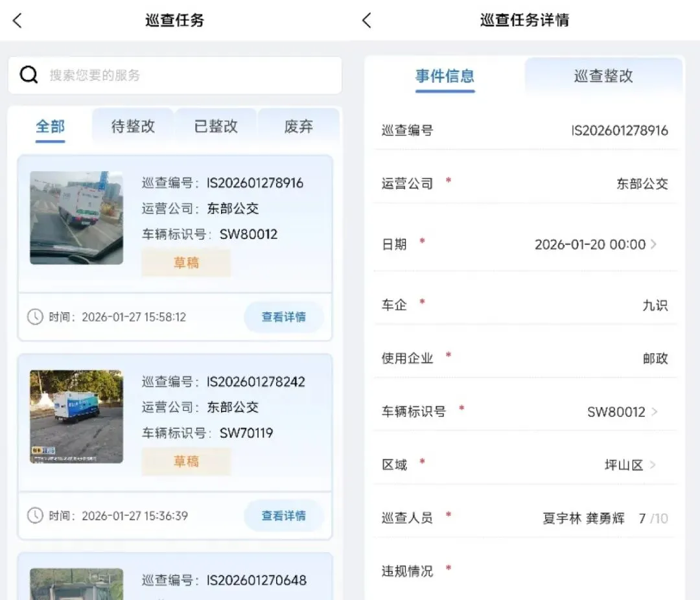This screenshot has width=700, height=600.
Task: Click 巡查编号 IS202601278242 in the list
Action: 224,382
